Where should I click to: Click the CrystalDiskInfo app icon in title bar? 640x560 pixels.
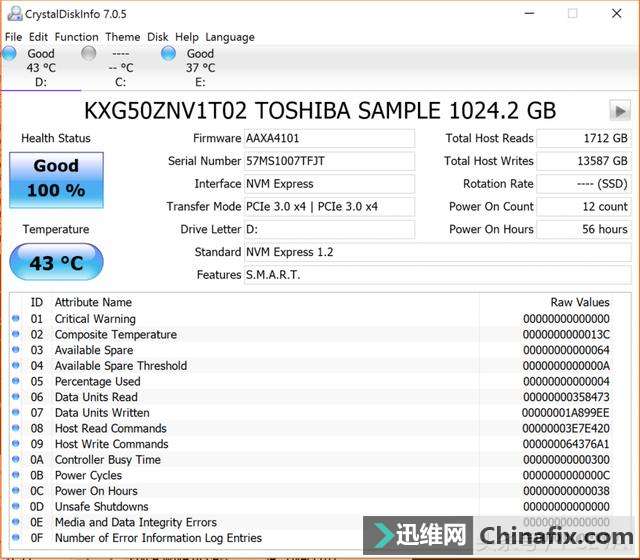[15, 13]
